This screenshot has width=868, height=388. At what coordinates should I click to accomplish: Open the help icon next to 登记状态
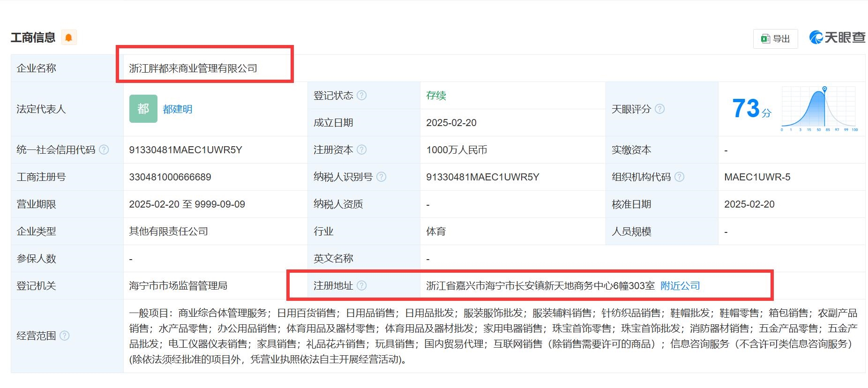(x=362, y=95)
